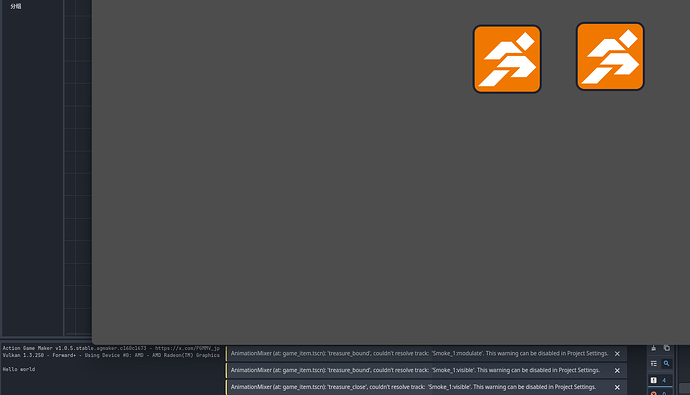Open the https://x.com/PGMMV_jp link in output
The height and width of the screenshot is (395, 690).
click(187, 348)
